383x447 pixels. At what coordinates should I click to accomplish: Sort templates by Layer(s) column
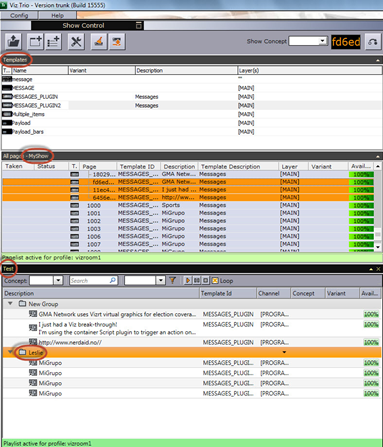310,70
